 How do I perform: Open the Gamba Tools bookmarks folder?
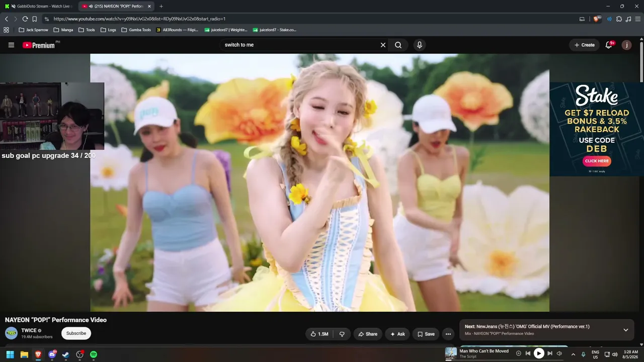point(136,30)
